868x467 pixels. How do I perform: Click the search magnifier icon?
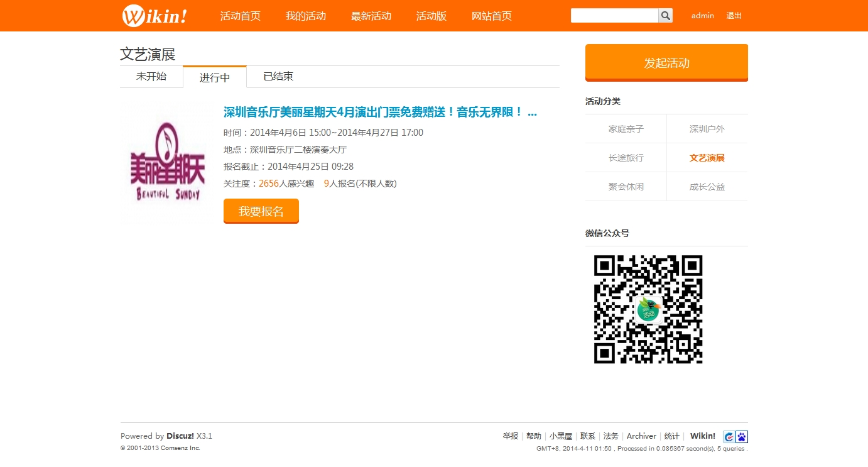point(665,15)
